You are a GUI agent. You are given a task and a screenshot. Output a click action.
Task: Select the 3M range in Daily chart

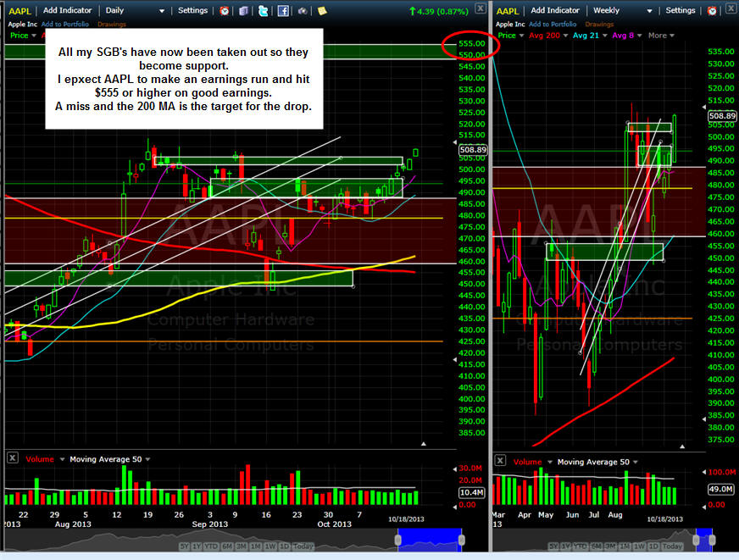coord(242,546)
